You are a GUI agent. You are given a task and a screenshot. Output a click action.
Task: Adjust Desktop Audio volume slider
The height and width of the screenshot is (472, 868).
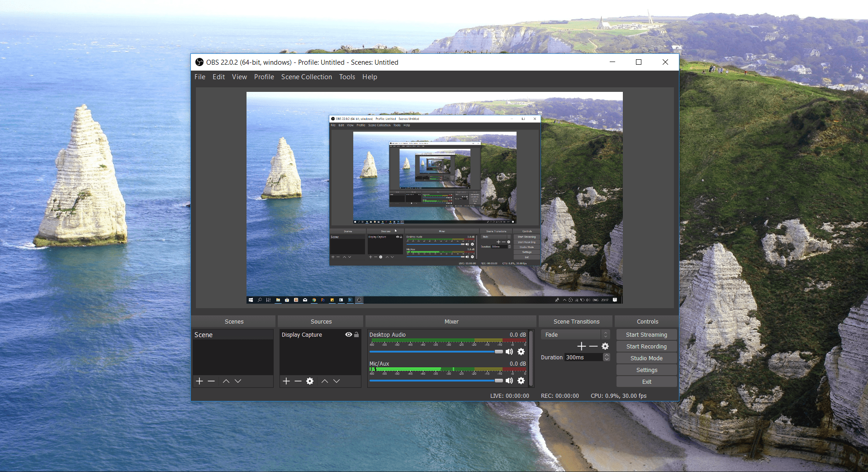click(436, 352)
